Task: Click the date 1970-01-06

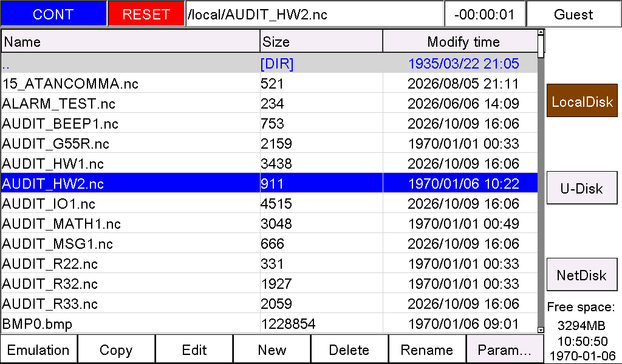Action: (583, 356)
